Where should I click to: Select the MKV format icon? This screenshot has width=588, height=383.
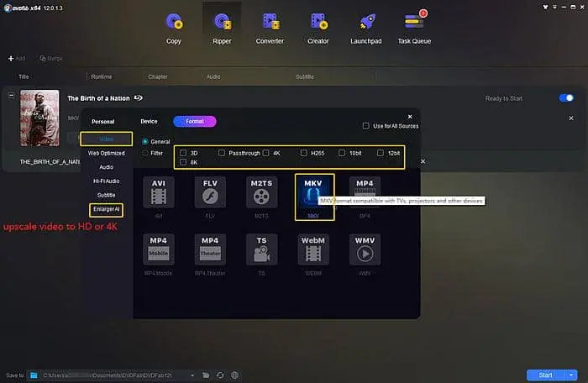click(312, 192)
